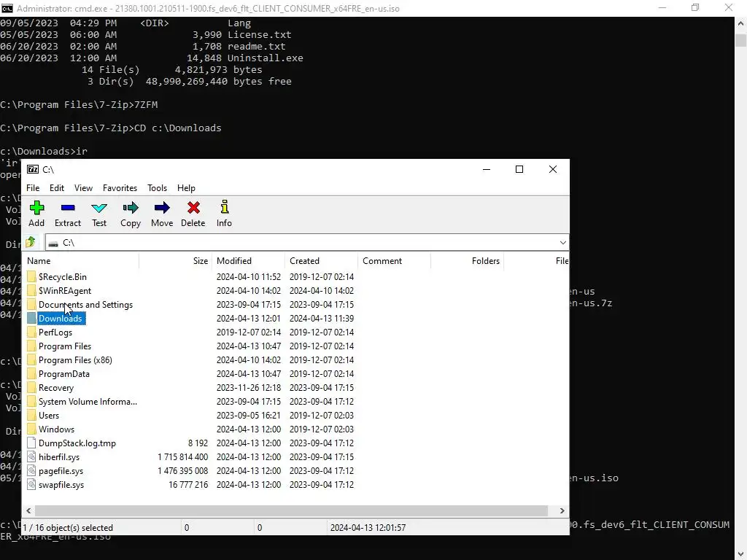Select the $WinREAgent folder icon
The image size is (747, 560).
tap(31, 290)
